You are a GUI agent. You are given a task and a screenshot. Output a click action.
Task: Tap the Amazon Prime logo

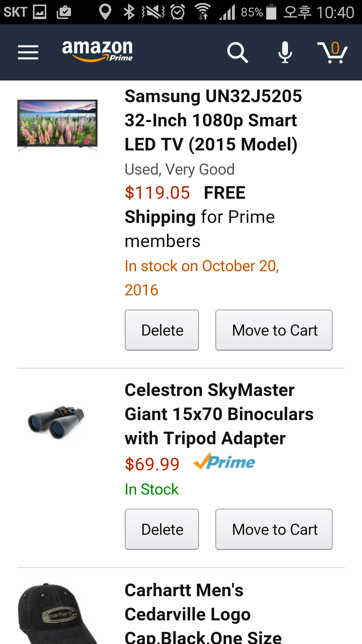pyautogui.click(x=97, y=51)
